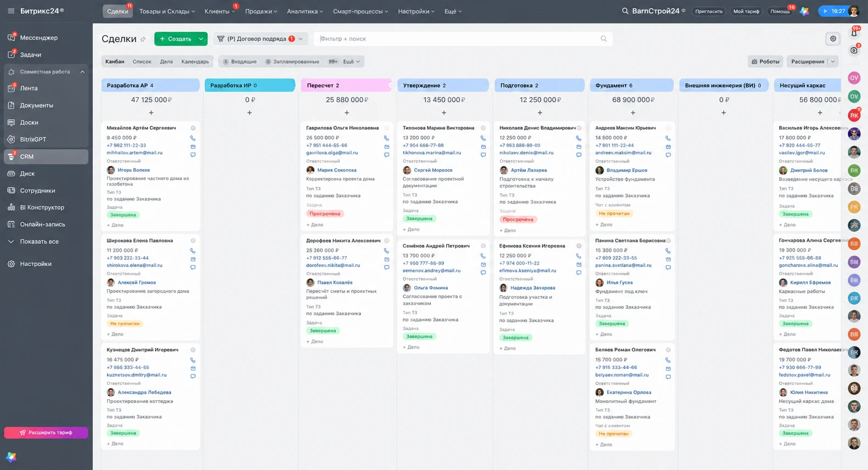The width and height of the screenshot is (868, 470).
Task: Open the Товары и Склады menu
Action: 167,11
